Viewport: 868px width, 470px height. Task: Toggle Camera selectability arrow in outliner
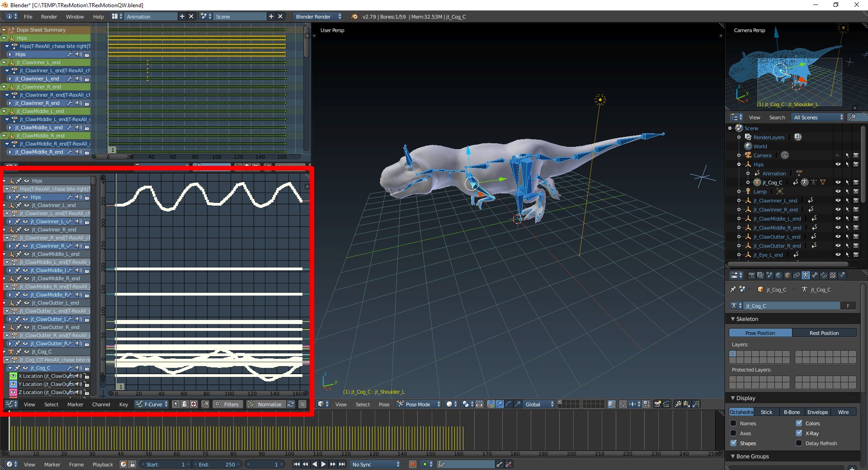(847, 155)
